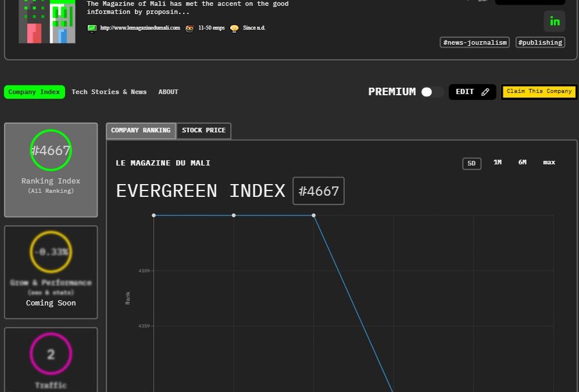This screenshot has width=579, height=392.
Task: Click the Claim This Company button
Action: (539, 91)
